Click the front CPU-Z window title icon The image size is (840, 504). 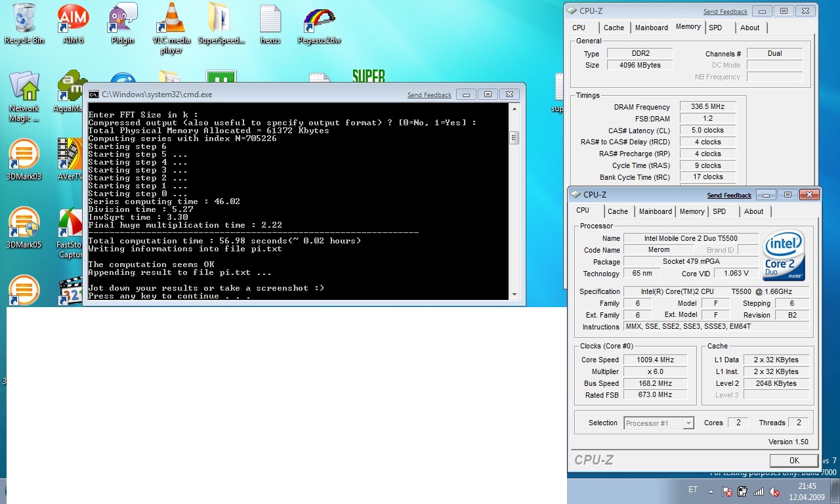point(576,195)
